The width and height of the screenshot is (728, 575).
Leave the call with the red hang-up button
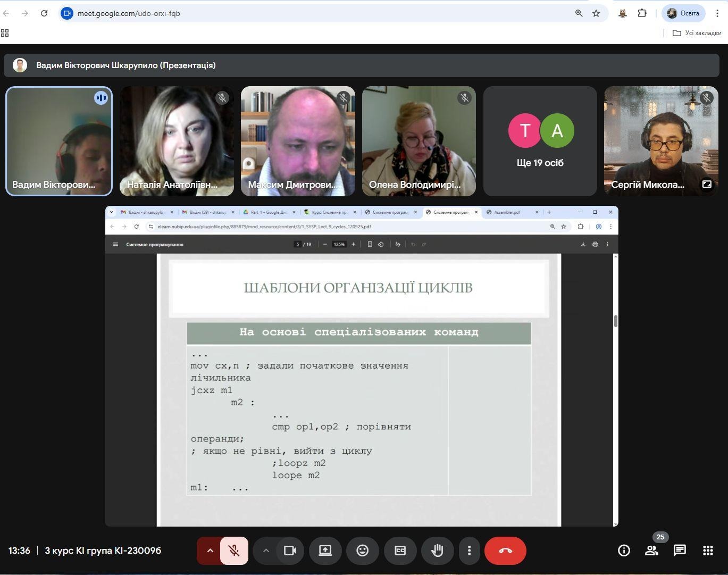505,551
